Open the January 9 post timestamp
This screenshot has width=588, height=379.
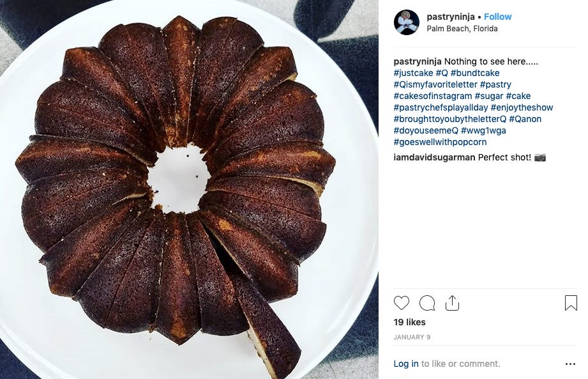point(412,337)
